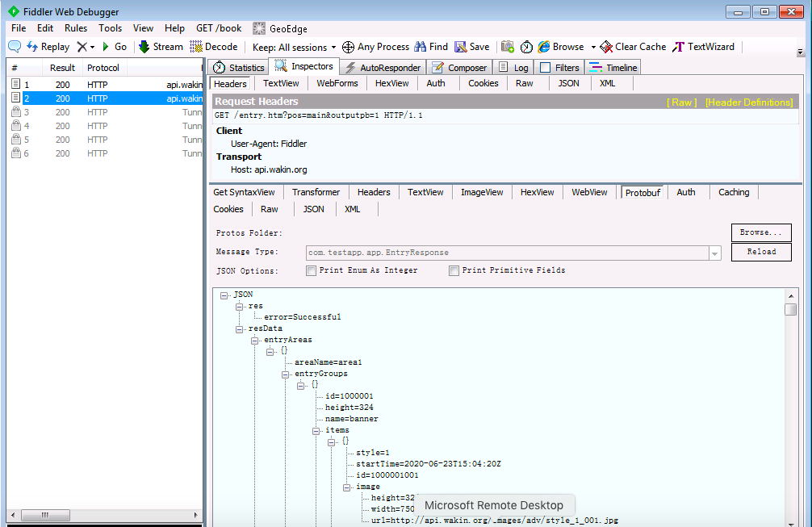Image resolution: width=812 pixels, height=527 pixels.
Task: Switch to the AutoResponder tab
Action: (x=383, y=67)
